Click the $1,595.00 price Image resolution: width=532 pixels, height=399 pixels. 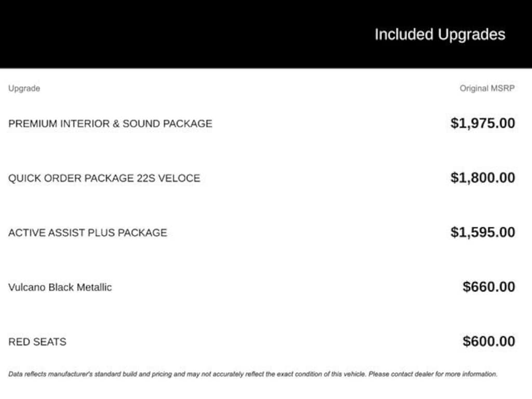pos(483,232)
